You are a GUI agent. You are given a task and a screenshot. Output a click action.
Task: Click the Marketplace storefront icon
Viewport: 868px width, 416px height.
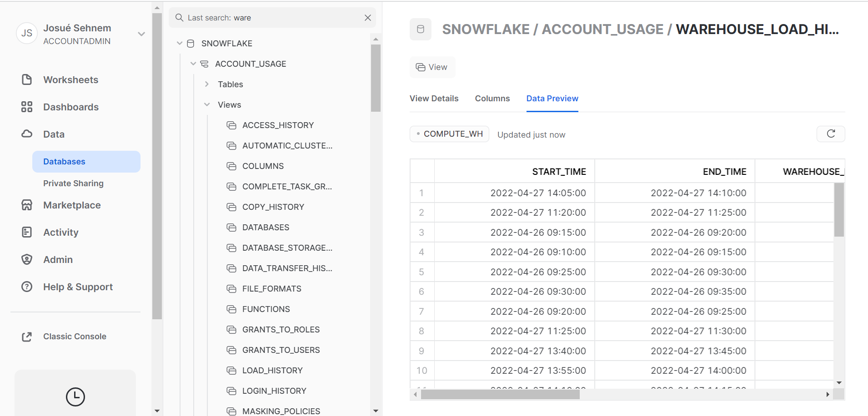click(x=27, y=205)
